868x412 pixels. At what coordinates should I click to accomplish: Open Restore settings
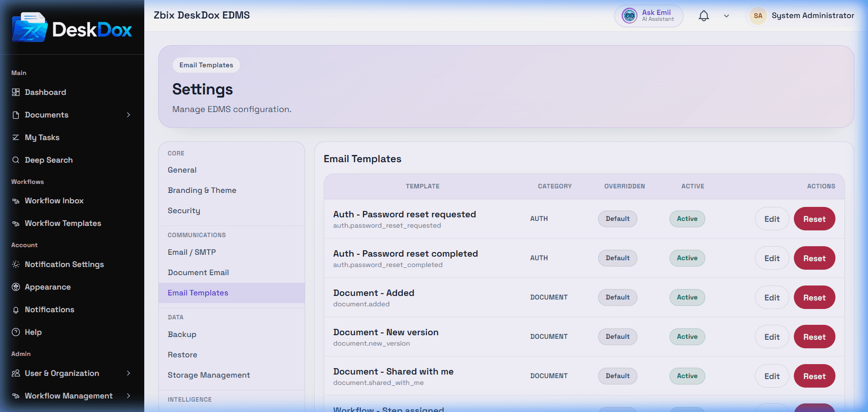[231, 355]
